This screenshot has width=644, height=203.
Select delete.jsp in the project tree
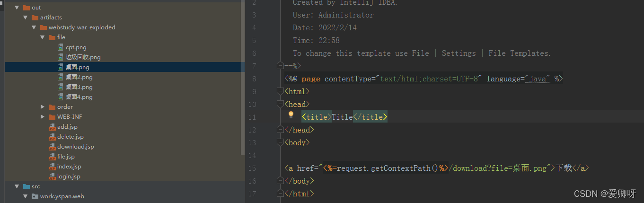pyautogui.click(x=71, y=137)
